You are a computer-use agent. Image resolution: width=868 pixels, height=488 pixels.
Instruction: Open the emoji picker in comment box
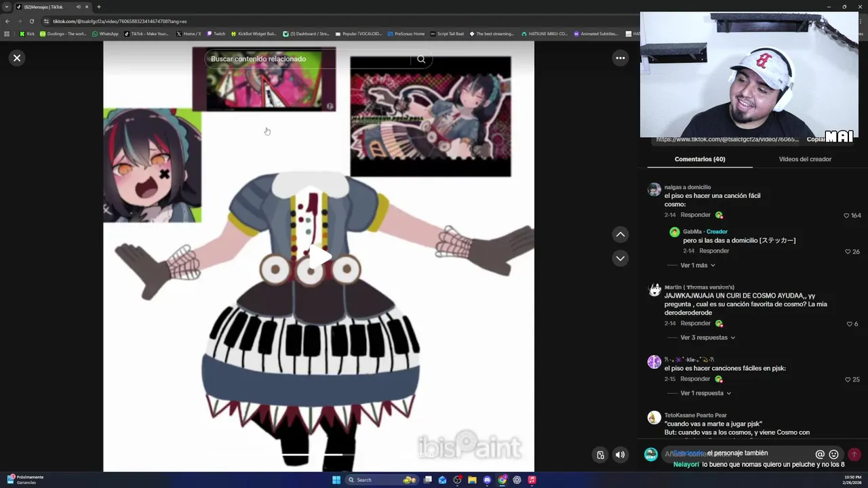pyautogui.click(x=834, y=454)
